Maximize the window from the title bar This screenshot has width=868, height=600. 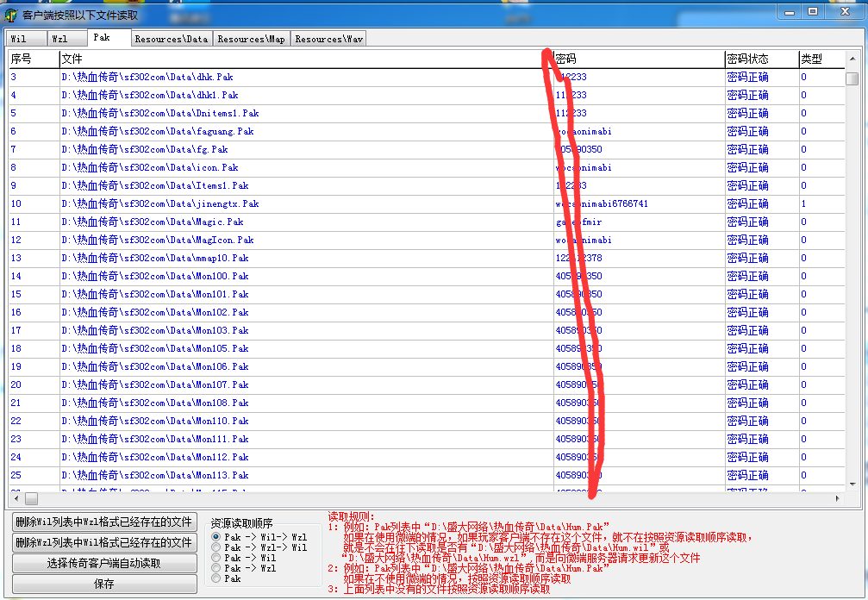[x=812, y=11]
